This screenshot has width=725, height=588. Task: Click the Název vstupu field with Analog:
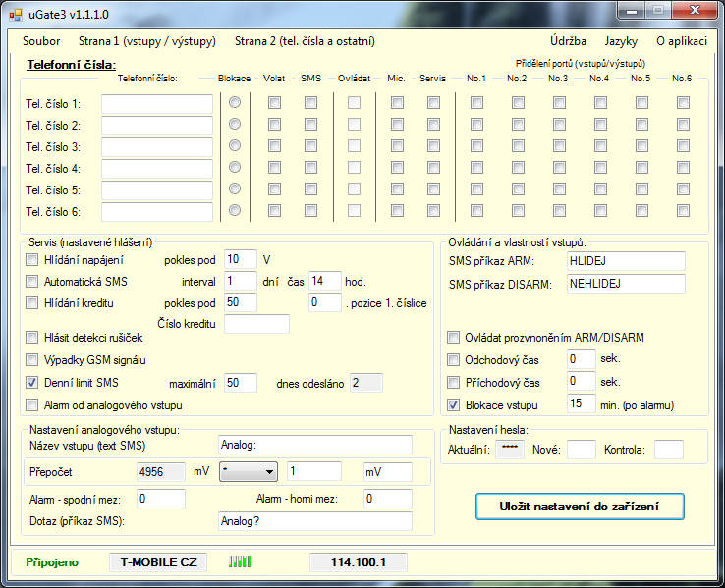[x=315, y=445]
